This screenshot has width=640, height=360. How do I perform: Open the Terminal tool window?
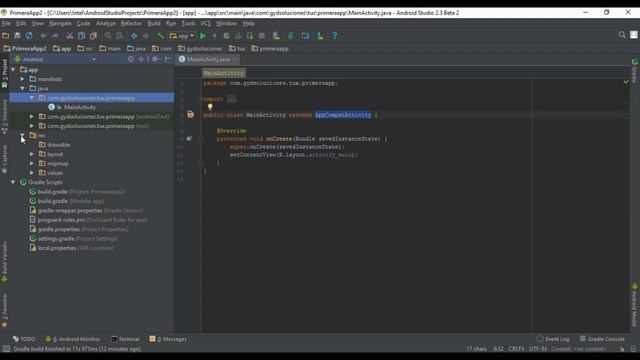coord(125,339)
